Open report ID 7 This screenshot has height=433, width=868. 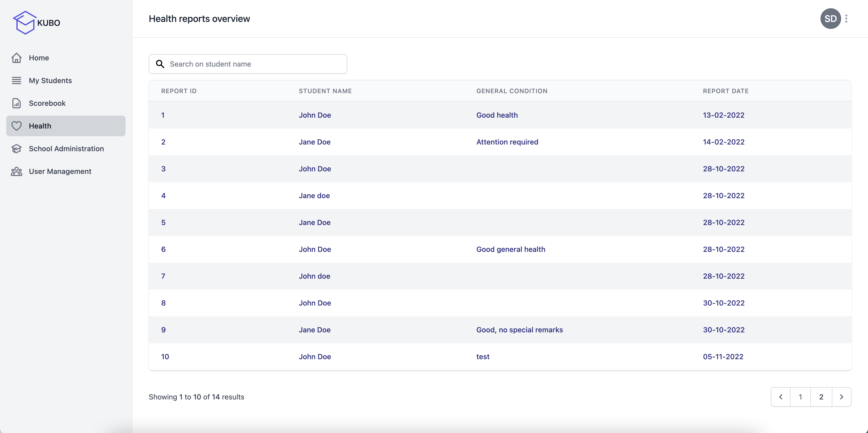pos(163,276)
